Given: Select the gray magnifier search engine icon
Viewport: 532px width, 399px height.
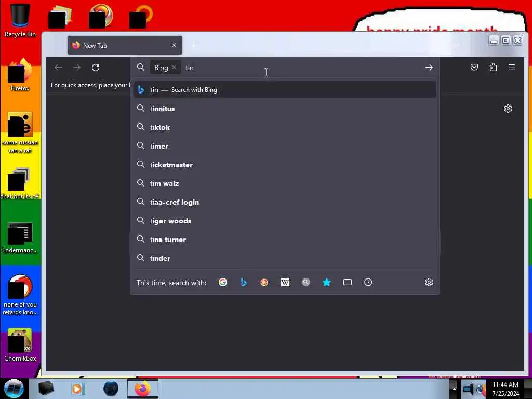Looking at the screenshot, I should [305, 282].
